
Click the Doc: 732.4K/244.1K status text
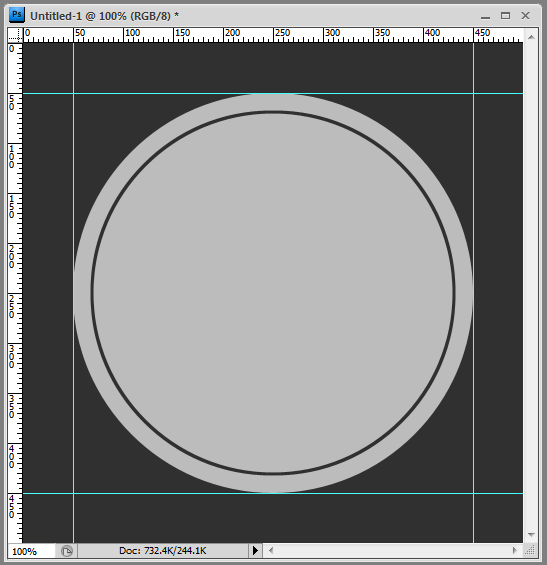coord(163,551)
